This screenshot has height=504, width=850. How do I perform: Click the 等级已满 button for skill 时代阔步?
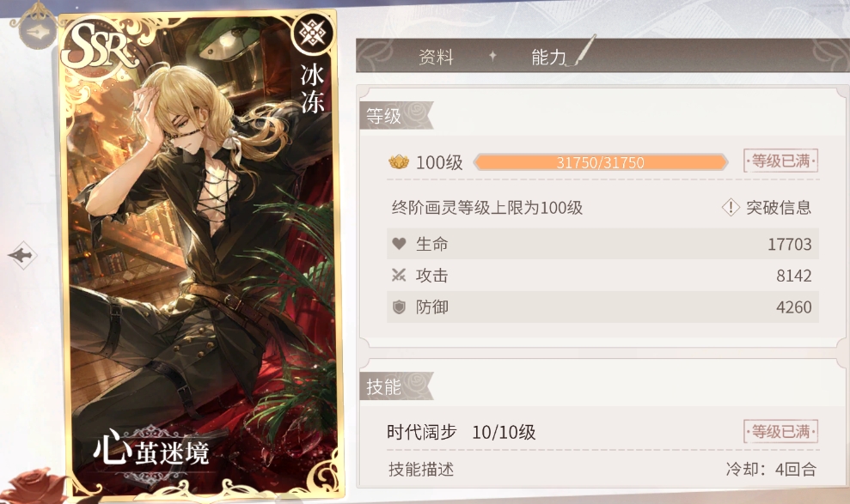pos(780,432)
